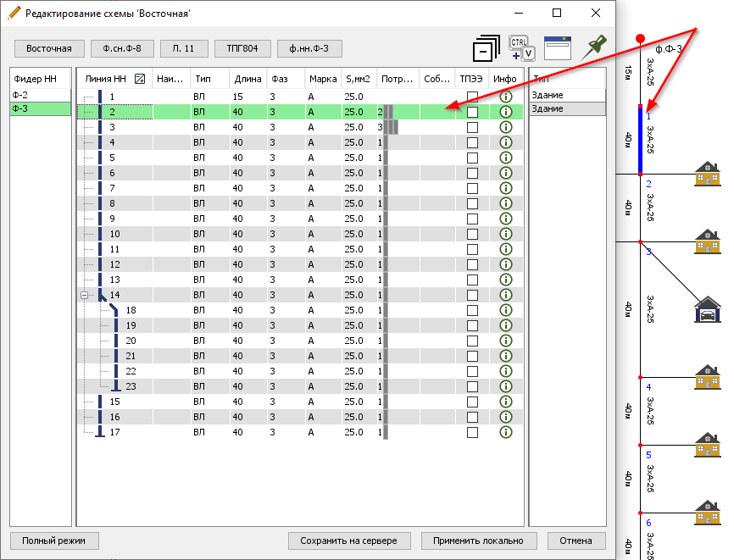
Task: Tick the ТПЭЭ checkbox for line 7
Action: tap(472, 189)
